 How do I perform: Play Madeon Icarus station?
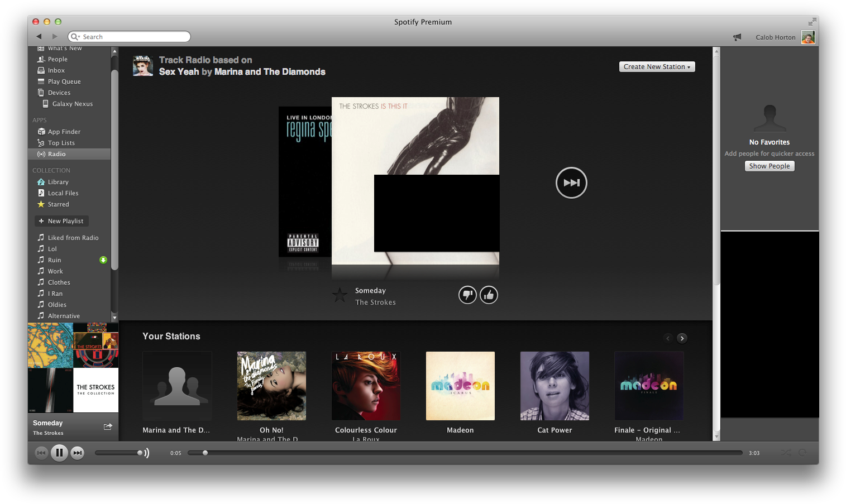pos(460,386)
